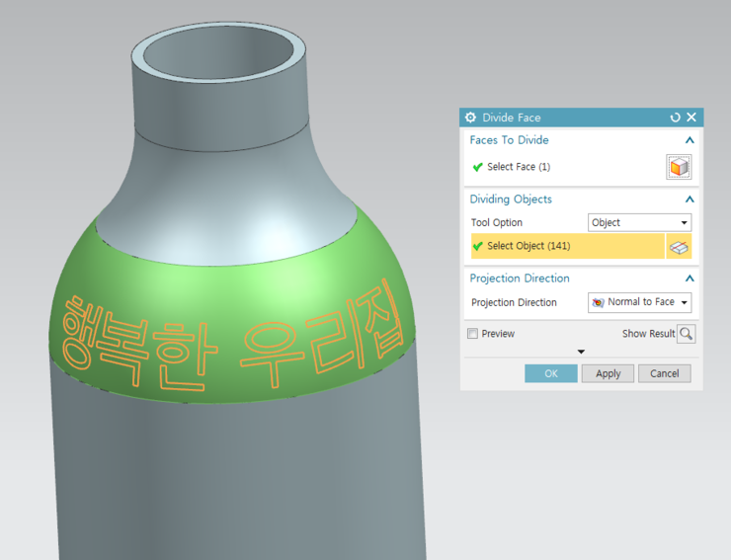Image resolution: width=731 pixels, height=560 pixels.
Task: Enable the Preview checkbox
Action: click(473, 334)
